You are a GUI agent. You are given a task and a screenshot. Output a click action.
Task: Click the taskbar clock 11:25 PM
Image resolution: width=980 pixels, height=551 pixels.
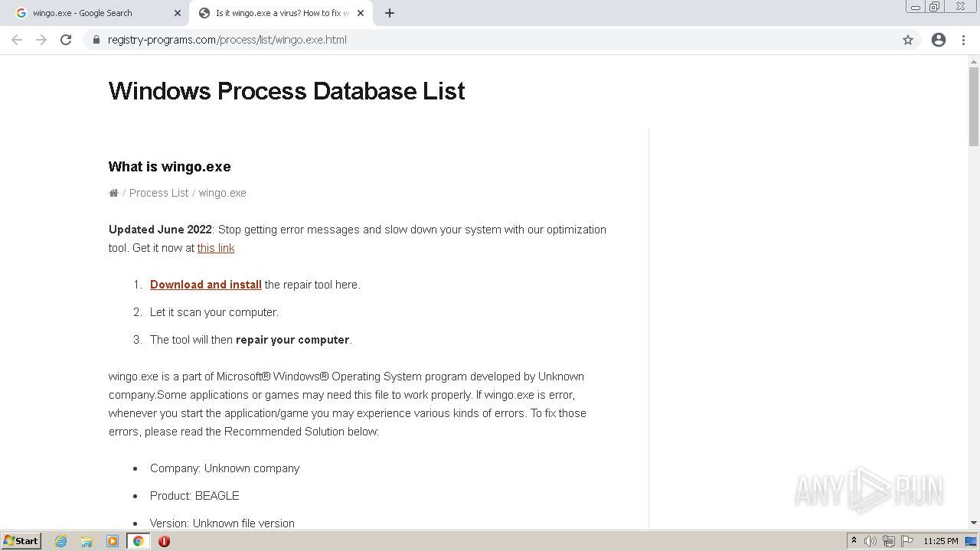point(941,541)
